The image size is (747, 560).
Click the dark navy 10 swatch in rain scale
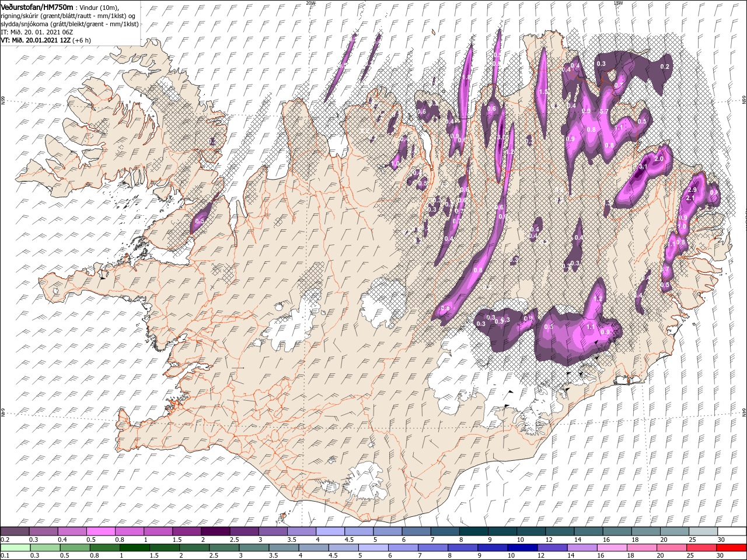click(522, 548)
